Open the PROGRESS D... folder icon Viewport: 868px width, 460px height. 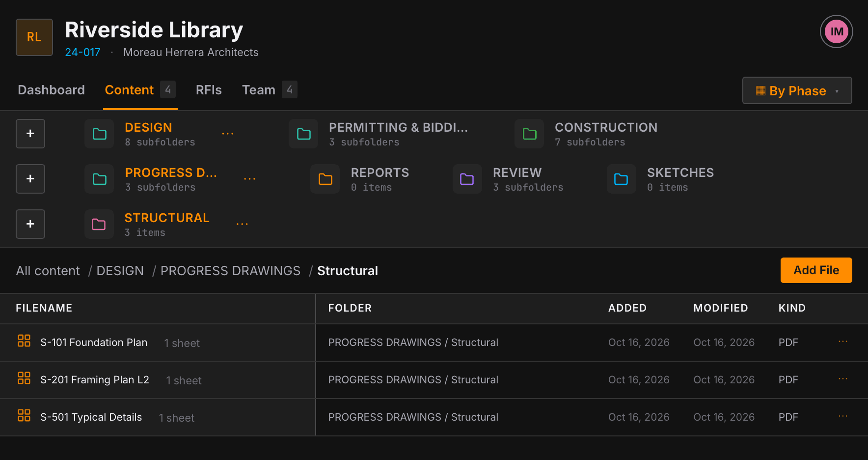pos(99,179)
